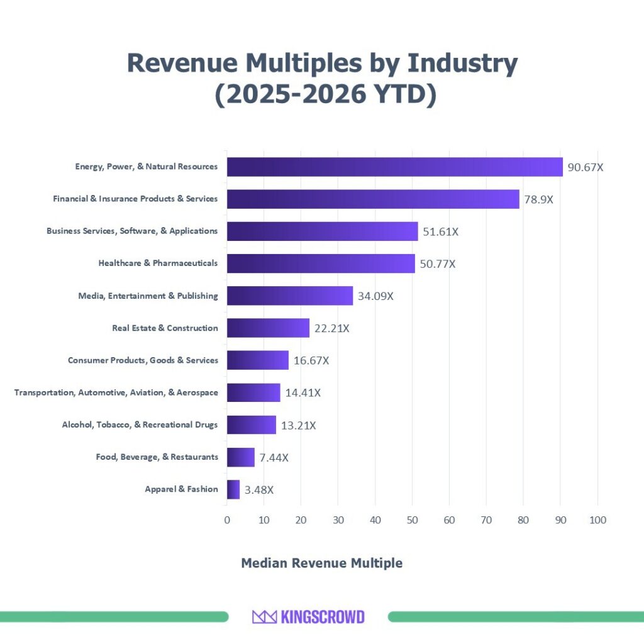Click the 'Transportation, Automotive, Aviation, & Aerospace' label
The height and width of the screenshot is (644, 644).
[116, 392]
